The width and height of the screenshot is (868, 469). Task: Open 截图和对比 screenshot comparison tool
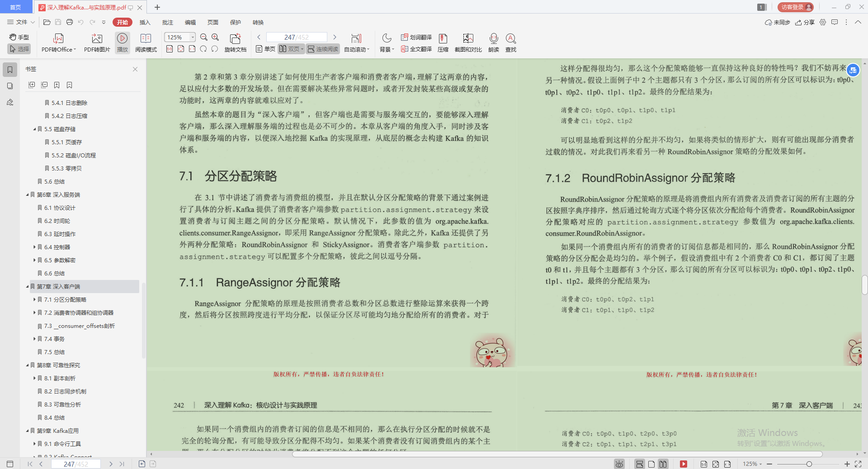point(468,43)
